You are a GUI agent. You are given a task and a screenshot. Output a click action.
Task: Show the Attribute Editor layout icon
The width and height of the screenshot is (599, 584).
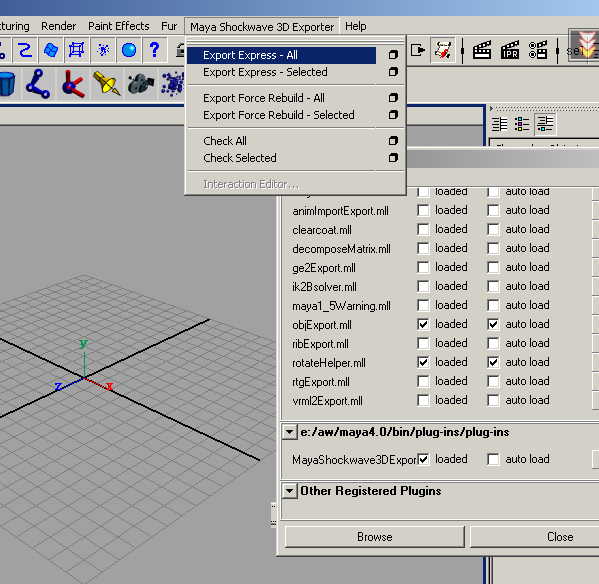pyautogui.click(x=499, y=124)
